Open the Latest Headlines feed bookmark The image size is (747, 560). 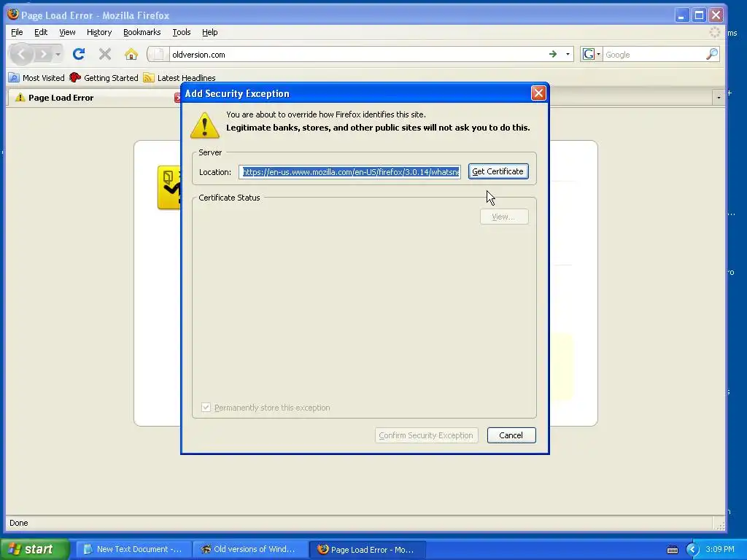click(179, 77)
